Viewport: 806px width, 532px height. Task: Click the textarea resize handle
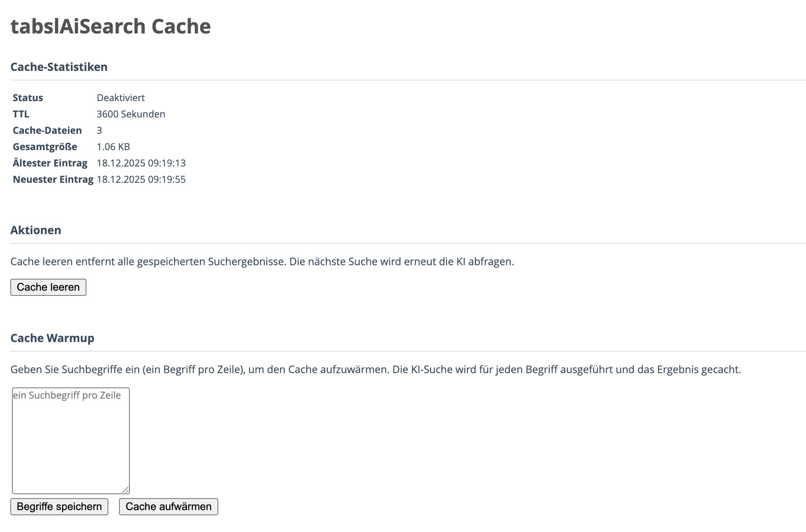[x=125, y=490]
